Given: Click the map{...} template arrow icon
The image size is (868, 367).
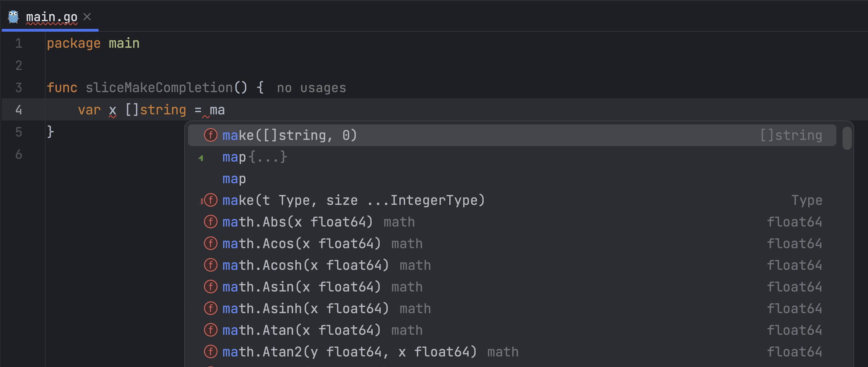Looking at the screenshot, I should (x=201, y=158).
